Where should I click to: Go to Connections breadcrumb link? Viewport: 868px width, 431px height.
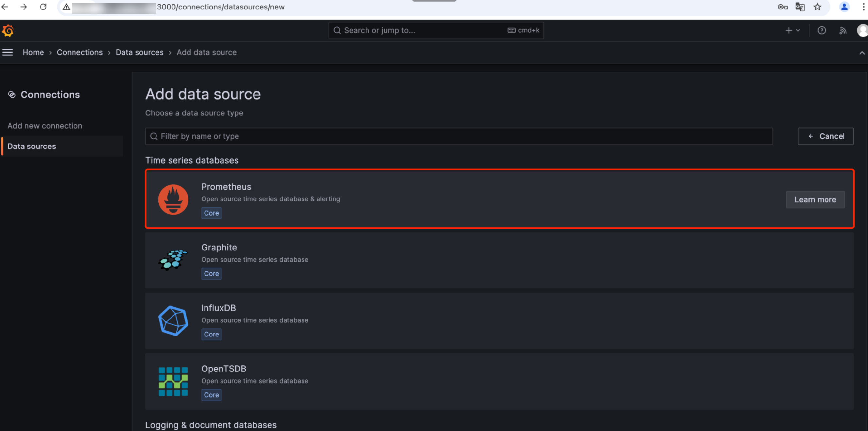point(79,52)
